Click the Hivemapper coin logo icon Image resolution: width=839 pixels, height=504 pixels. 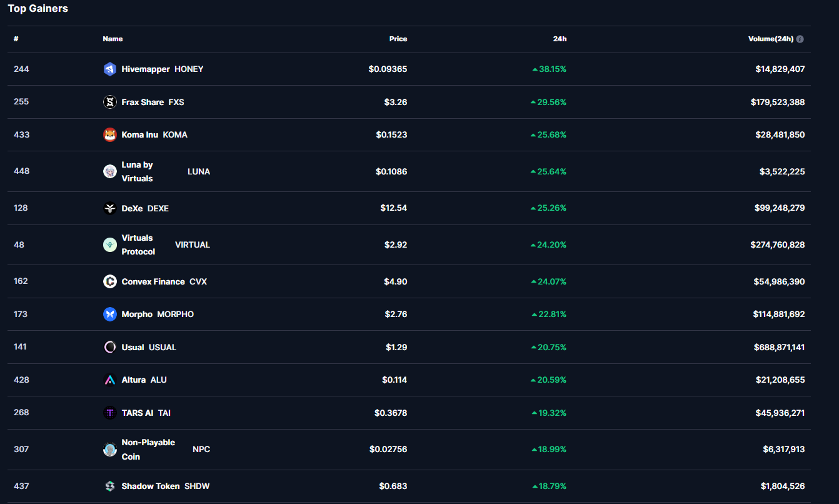coord(110,69)
